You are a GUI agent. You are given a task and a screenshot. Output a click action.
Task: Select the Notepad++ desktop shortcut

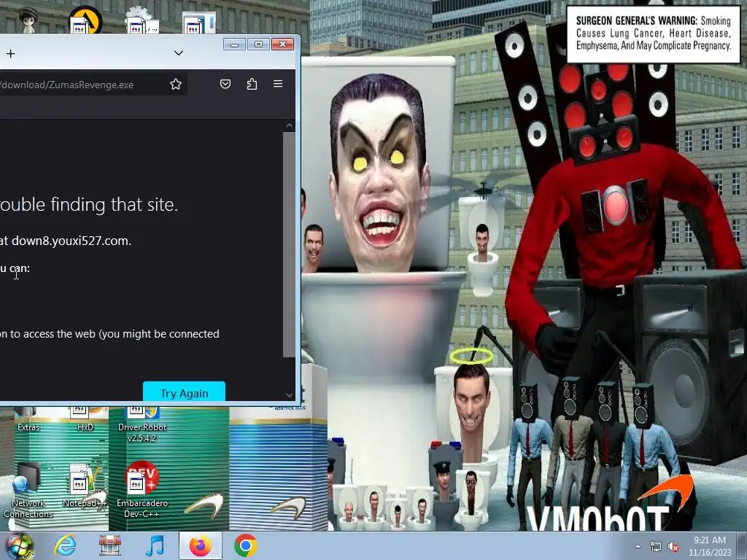coord(85,486)
